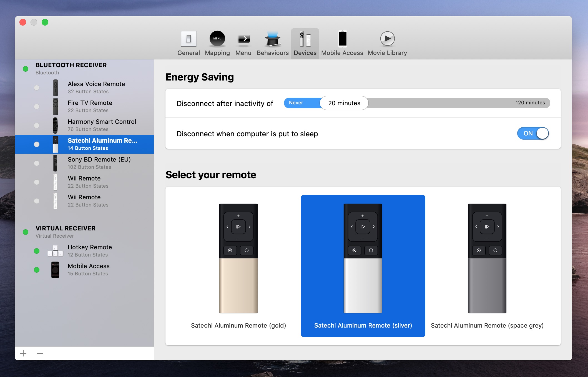This screenshot has height=377, width=588.
Task: Open the Mobile Access phone icon
Action: pos(342,39)
